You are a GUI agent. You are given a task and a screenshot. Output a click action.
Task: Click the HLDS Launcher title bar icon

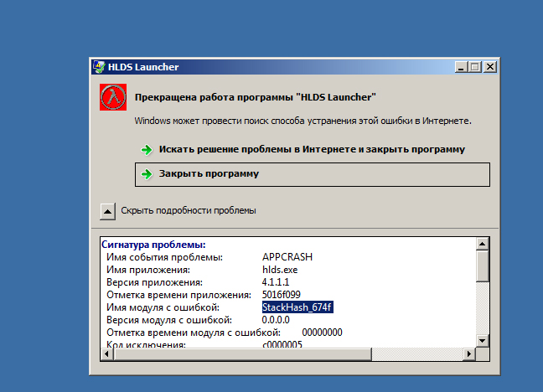pyautogui.click(x=99, y=66)
